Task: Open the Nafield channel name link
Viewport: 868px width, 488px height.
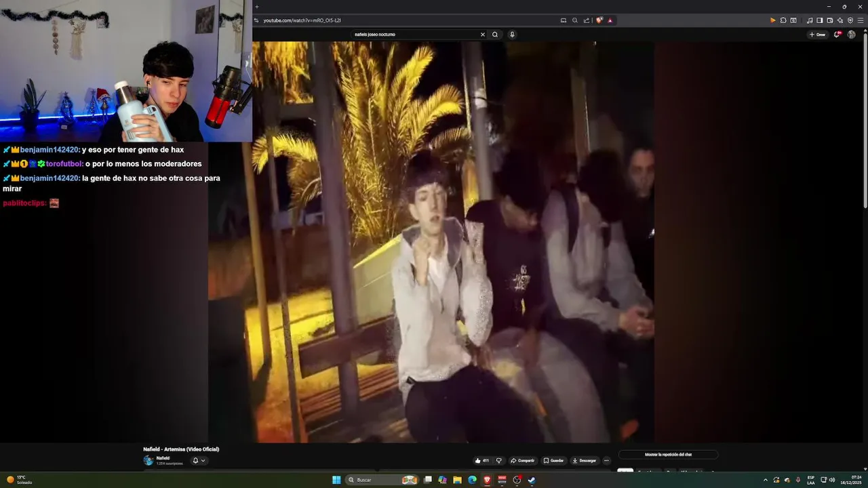Action: [163, 458]
